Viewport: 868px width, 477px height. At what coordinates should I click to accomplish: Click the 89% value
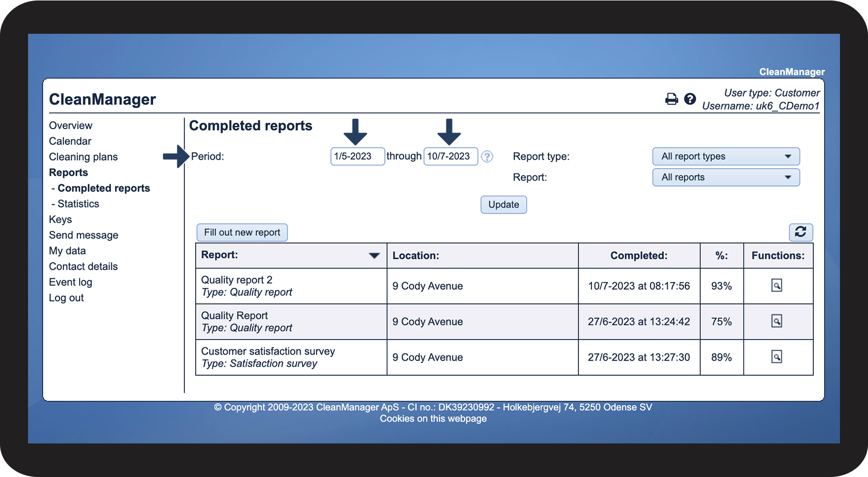tap(722, 357)
